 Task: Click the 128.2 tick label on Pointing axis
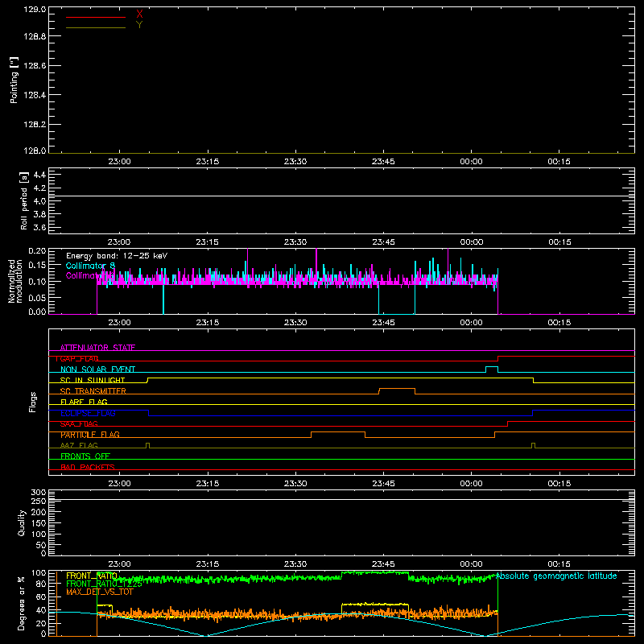[35, 125]
